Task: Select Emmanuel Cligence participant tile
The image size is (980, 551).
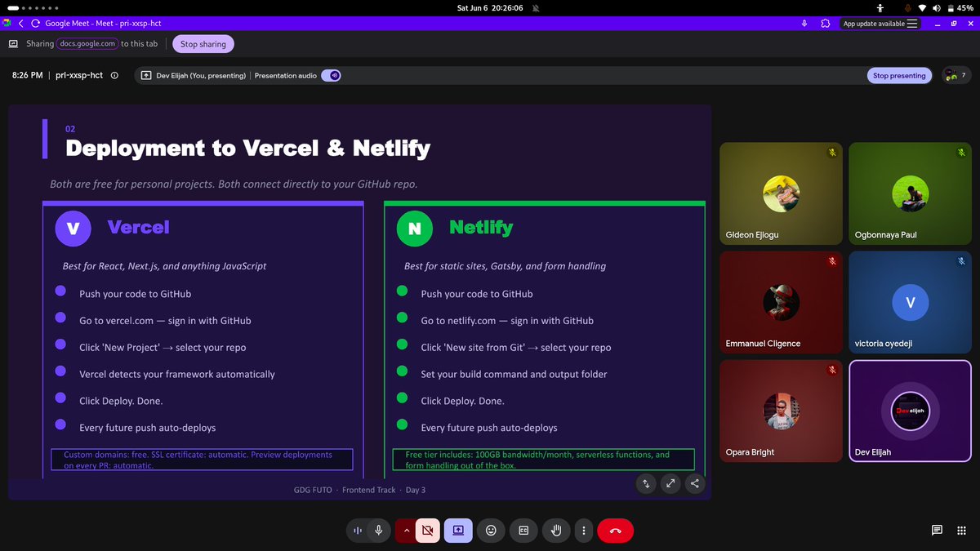Action: 781,302
